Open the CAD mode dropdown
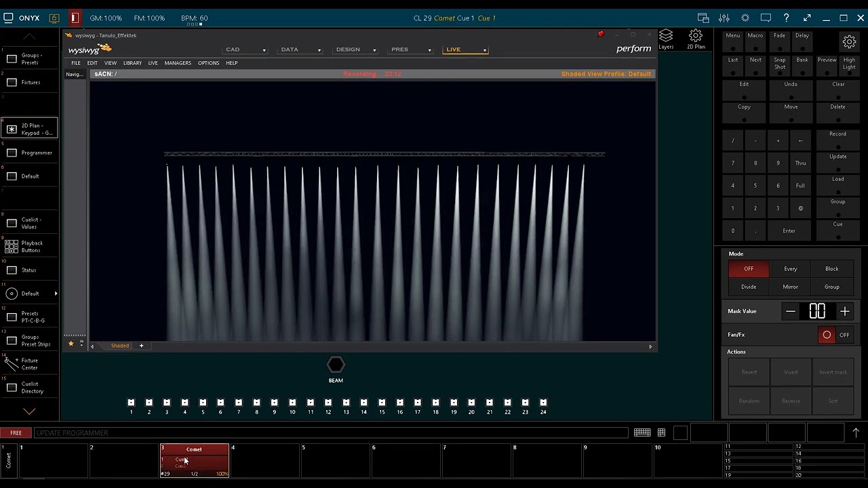868x488 pixels. tap(245, 49)
